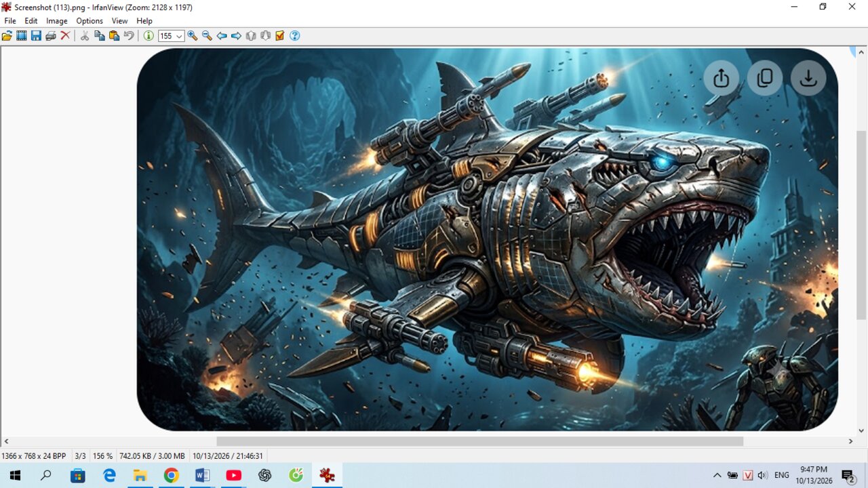Open the Image menu
The image size is (868, 488).
(x=57, y=21)
